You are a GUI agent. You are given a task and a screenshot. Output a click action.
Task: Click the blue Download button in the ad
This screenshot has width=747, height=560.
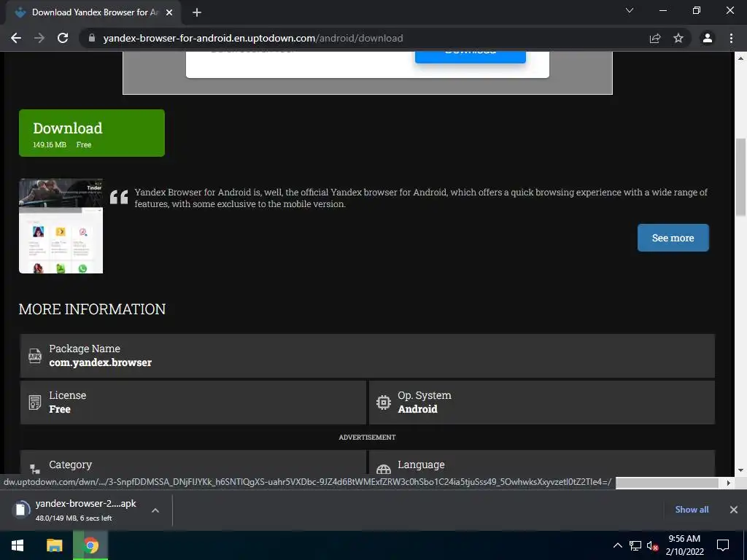[471, 57]
